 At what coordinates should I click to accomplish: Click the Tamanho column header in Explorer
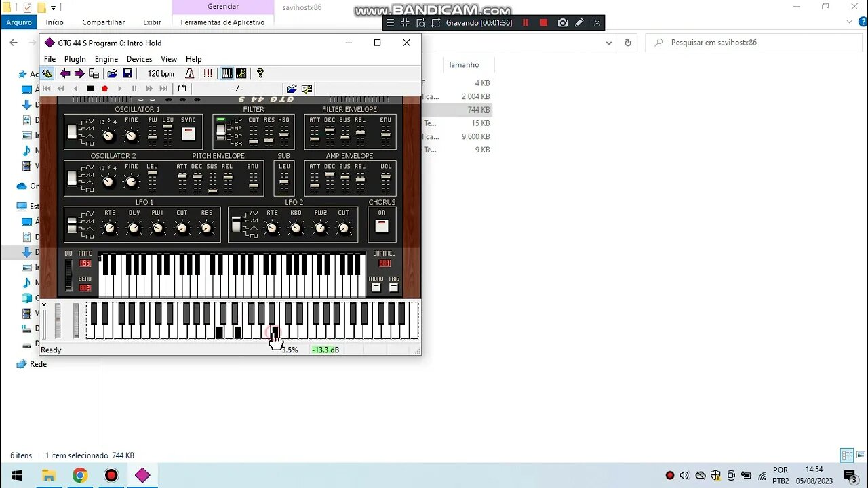(x=463, y=64)
